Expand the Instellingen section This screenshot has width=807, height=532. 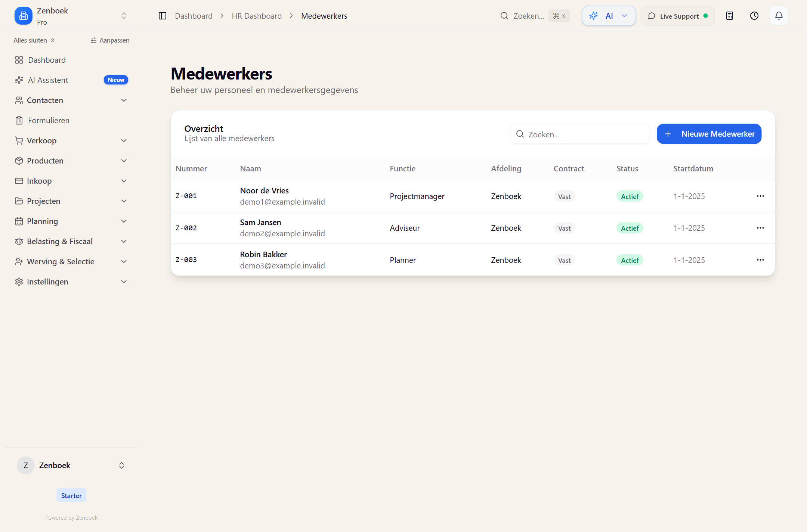(x=71, y=281)
